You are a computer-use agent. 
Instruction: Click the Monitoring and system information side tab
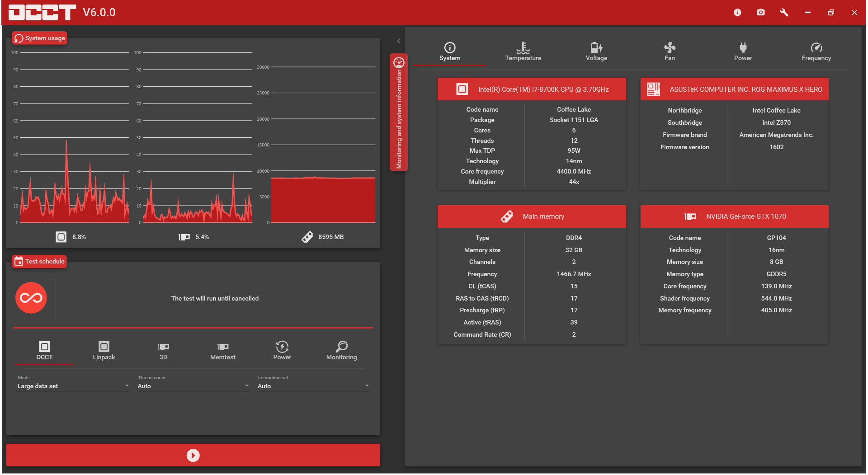point(399,112)
